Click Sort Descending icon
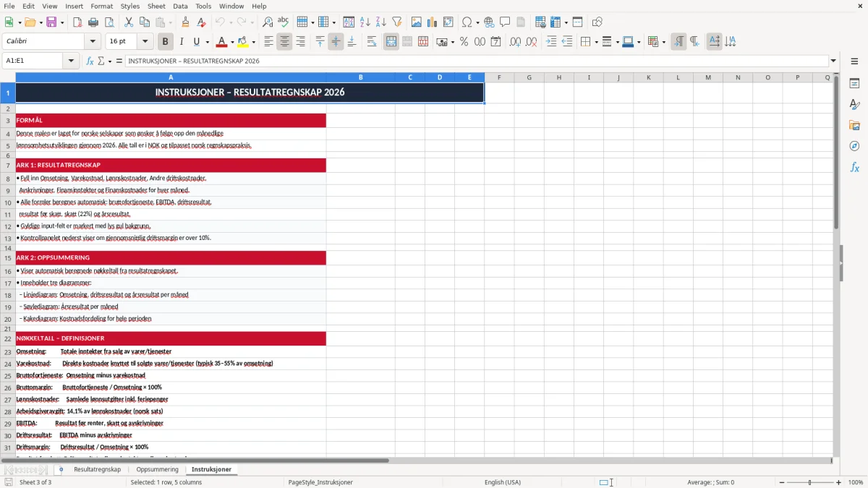Viewport: 868px width, 488px height. (x=380, y=22)
